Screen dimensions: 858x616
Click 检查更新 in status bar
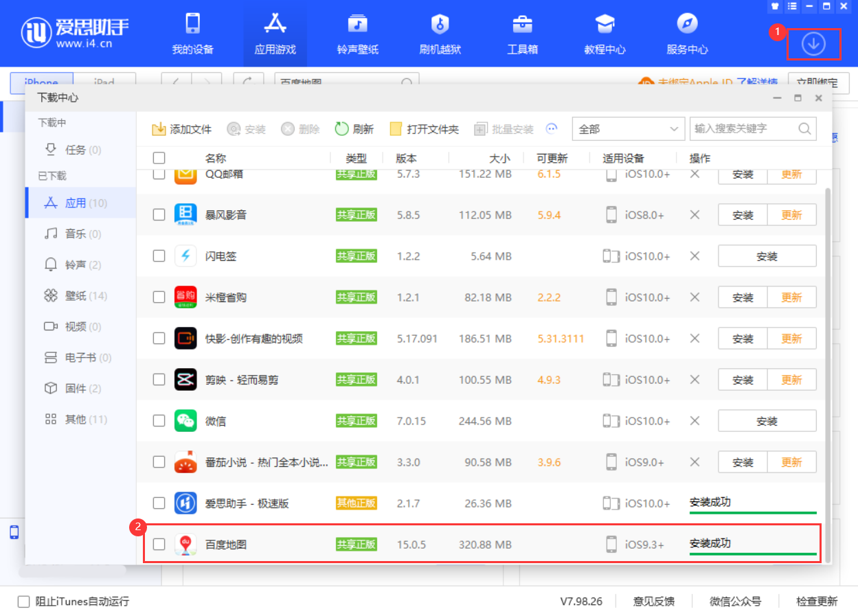pos(817,602)
